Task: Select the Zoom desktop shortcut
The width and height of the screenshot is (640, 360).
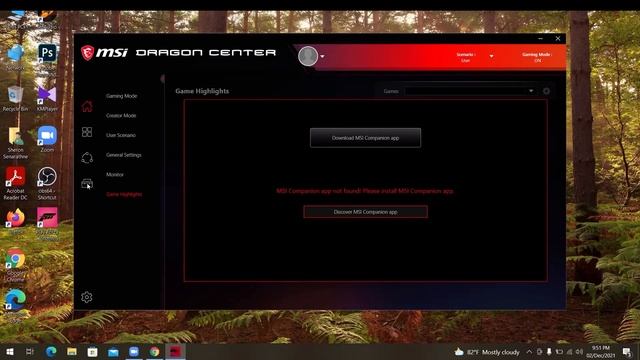Action: click(x=47, y=139)
